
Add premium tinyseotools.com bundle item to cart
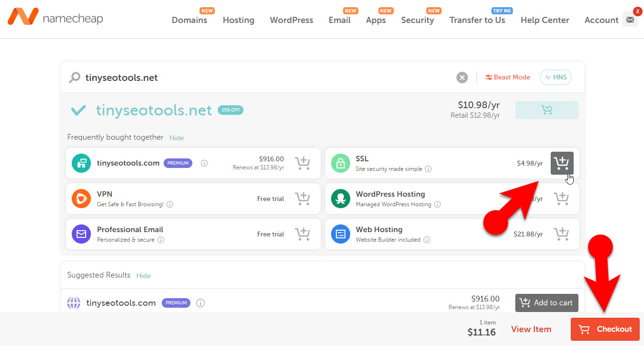pos(302,163)
